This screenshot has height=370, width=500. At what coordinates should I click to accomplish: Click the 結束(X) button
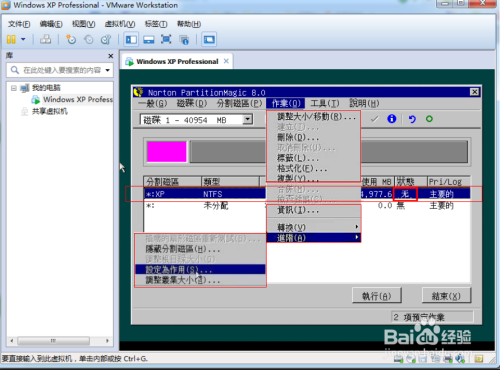(x=446, y=296)
